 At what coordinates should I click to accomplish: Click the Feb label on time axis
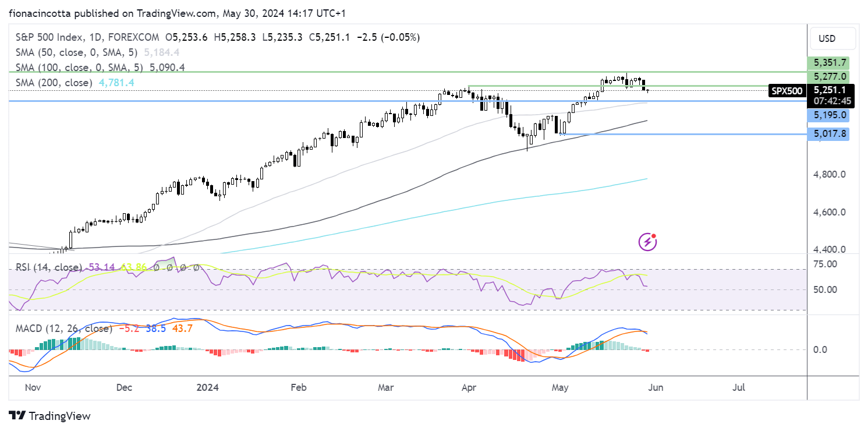coord(299,387)
